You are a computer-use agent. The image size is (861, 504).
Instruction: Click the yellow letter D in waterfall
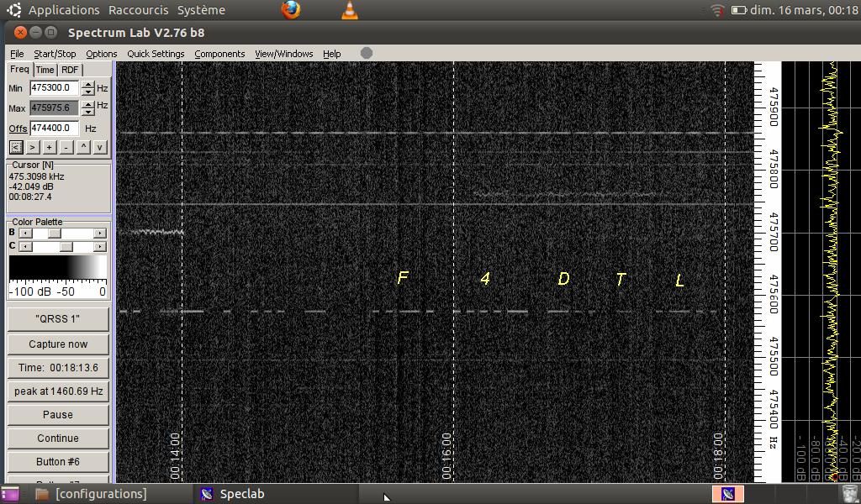coord(563,279)
